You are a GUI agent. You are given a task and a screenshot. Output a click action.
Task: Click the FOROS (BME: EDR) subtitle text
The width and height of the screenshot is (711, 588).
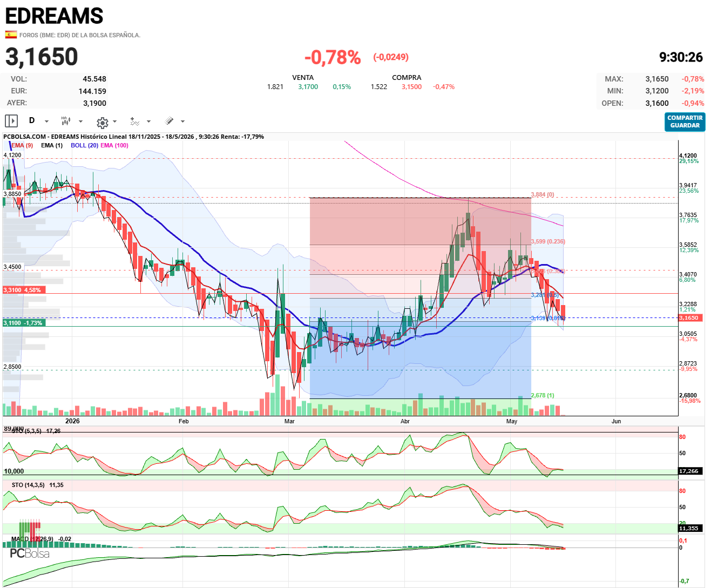(79, 35)
